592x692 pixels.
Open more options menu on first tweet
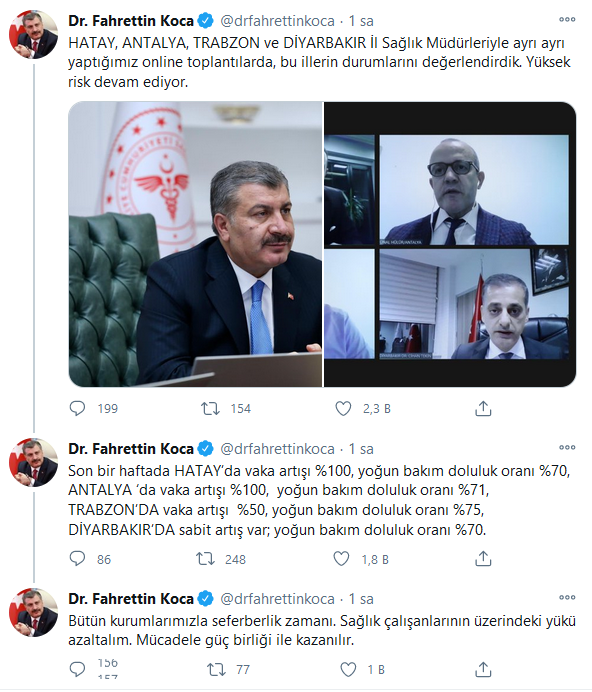pyautogui.click(x=567, y=19)
